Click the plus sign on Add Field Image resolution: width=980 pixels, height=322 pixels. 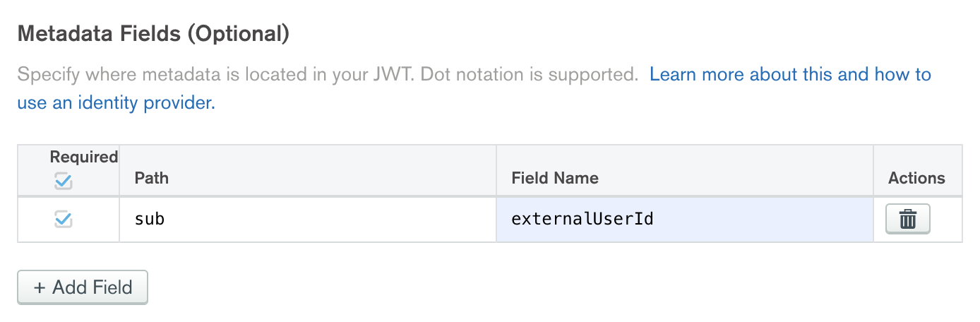click(40, 287)
